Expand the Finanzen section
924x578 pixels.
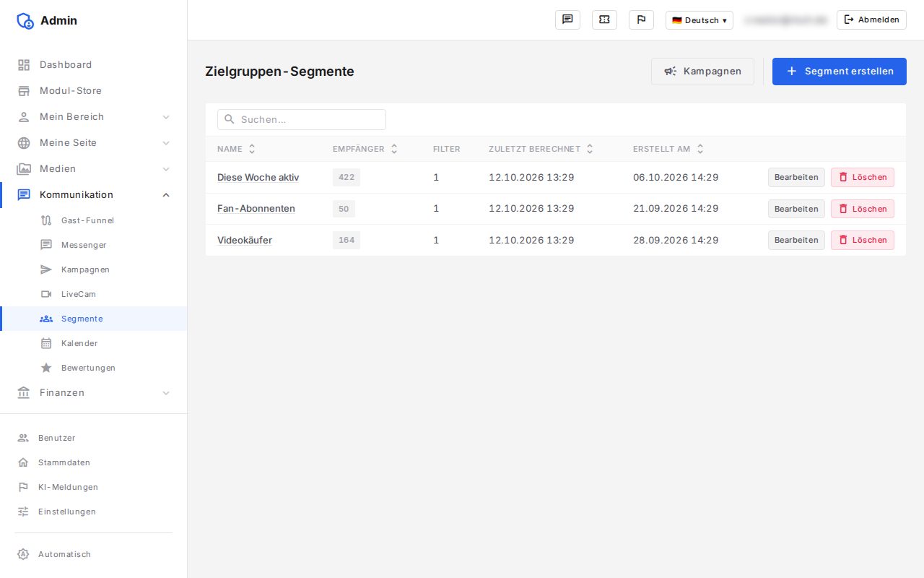coord(94,393)
